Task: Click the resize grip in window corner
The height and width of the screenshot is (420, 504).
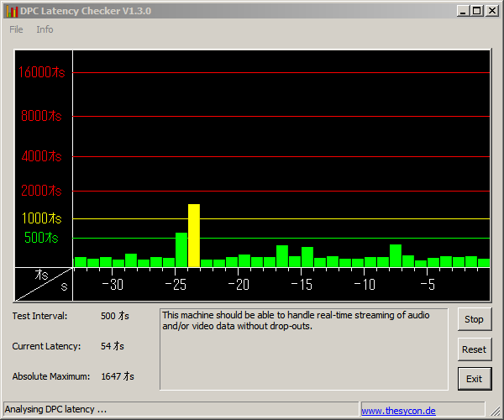Action: click(496, 411)
